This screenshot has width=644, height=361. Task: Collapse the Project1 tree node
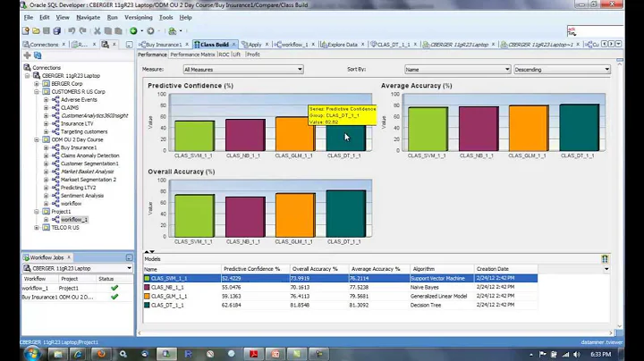coord(37,212)
